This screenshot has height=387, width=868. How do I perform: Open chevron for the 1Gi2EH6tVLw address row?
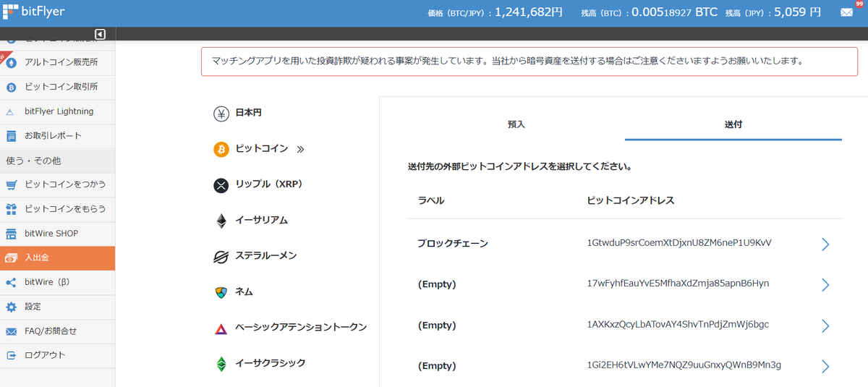[x=825, y=366]
